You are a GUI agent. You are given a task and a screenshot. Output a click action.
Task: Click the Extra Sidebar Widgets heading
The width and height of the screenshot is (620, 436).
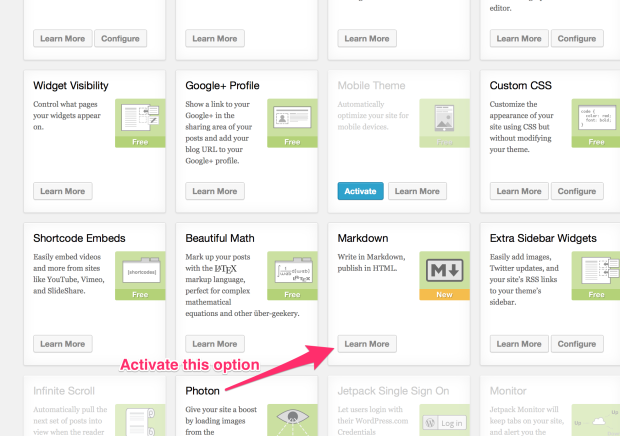(x=543, y=238)
